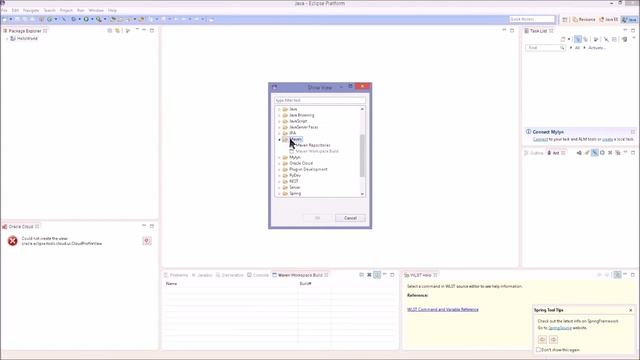Open the Search menu
Viewport: 640px width, 360px height.
click(49, 10)
